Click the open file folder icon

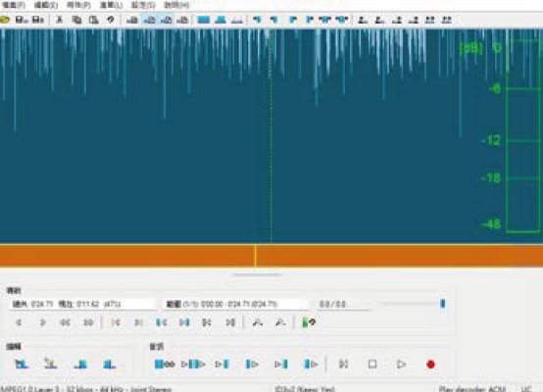click(x=5, y=20)
